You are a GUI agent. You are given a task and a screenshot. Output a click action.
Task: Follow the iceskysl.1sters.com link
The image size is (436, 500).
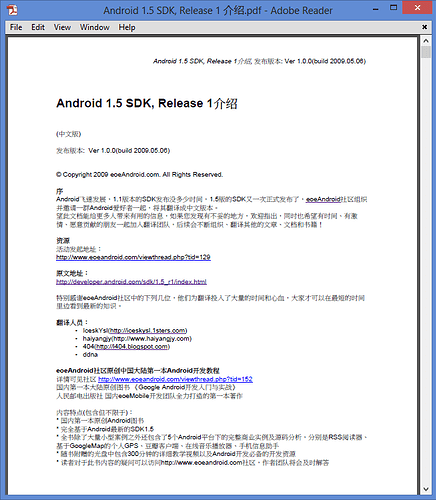(148, 330)
